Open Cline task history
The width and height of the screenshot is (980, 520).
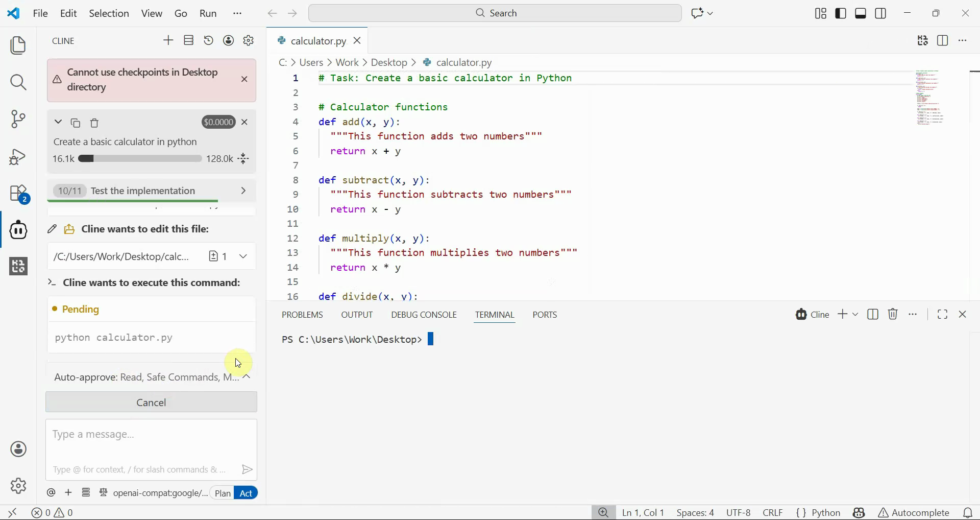click(x=208, y=40)
